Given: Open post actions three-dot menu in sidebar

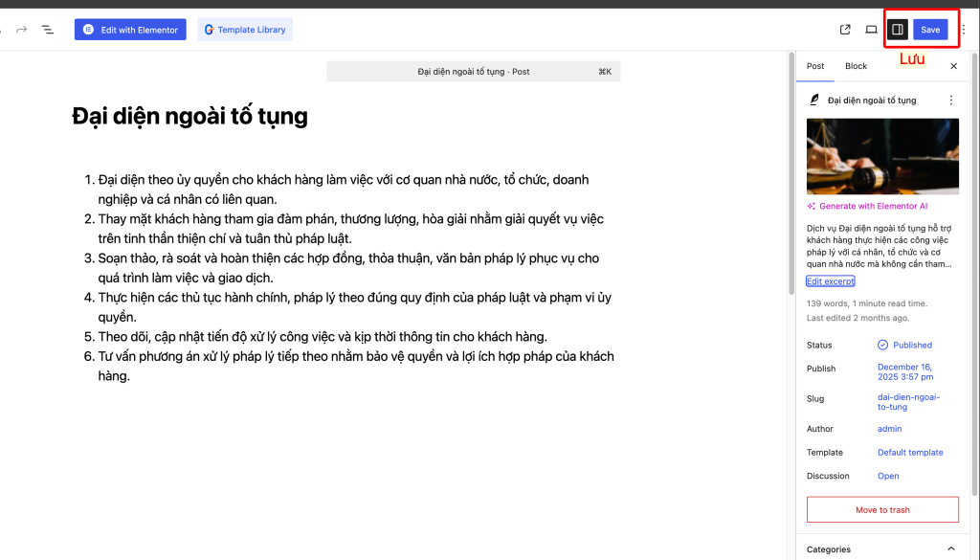Looking at the screenshot, I should 950,100.
